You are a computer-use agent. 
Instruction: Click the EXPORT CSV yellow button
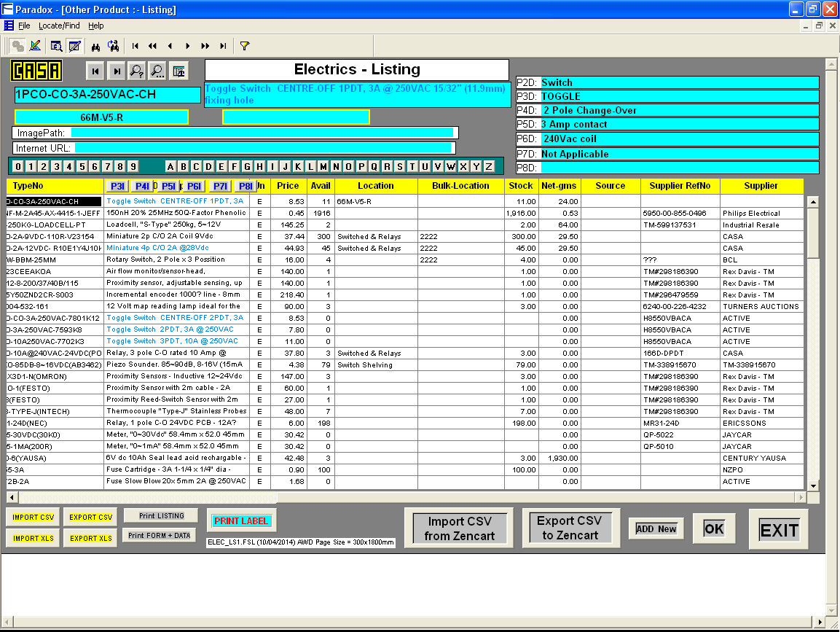[x=91, y=518]
